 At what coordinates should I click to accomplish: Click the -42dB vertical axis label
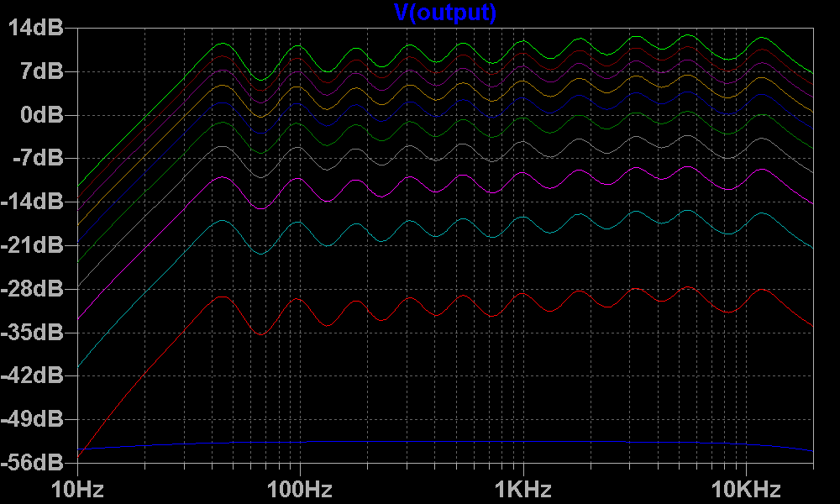click(x=37, y=375)
